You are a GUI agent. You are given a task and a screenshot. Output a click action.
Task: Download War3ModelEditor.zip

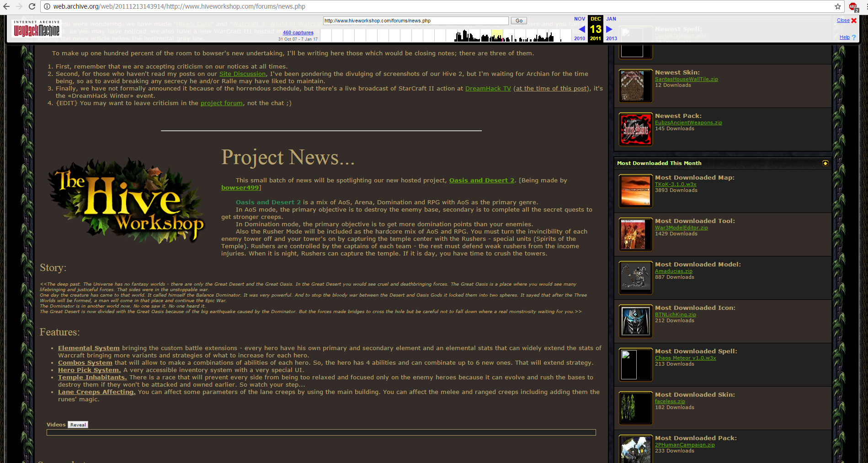682,228
